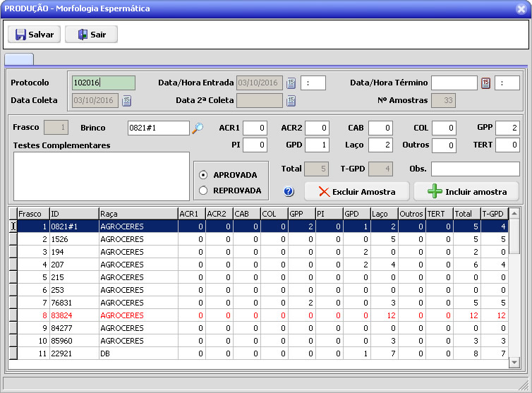
Task: Click the Raça column header
Action: (138, 214)
